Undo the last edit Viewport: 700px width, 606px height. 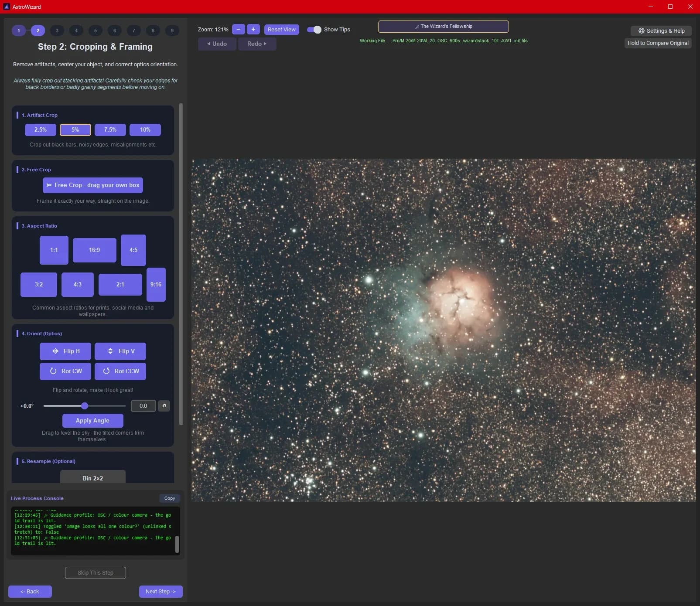pyautogui.click(x=217, y=44)
